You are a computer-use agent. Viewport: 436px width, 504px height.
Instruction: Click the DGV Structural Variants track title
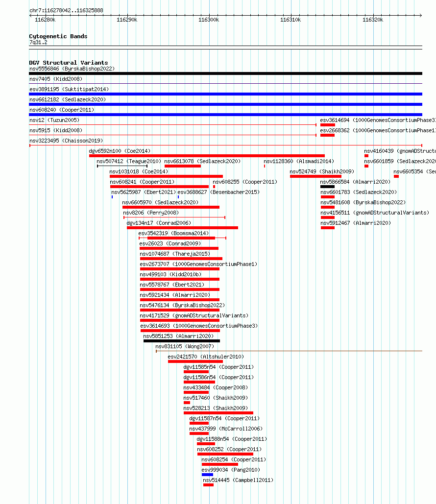pos(69,63)
